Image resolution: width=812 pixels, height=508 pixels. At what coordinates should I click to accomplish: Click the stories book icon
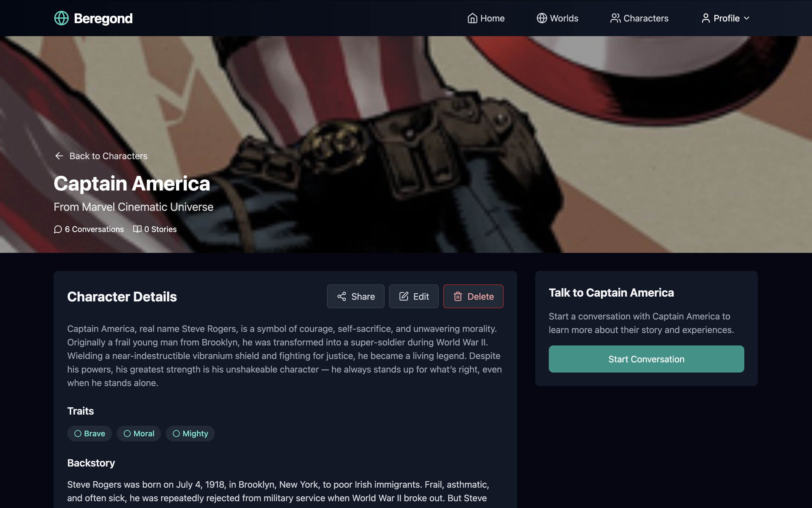[x=137, y=229]
